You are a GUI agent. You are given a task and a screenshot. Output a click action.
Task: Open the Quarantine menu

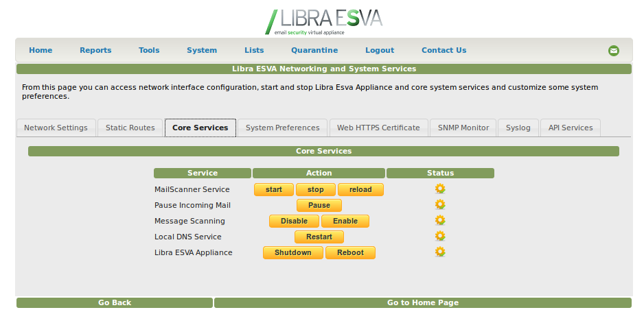pyautogui.click(x=314, y=50)
